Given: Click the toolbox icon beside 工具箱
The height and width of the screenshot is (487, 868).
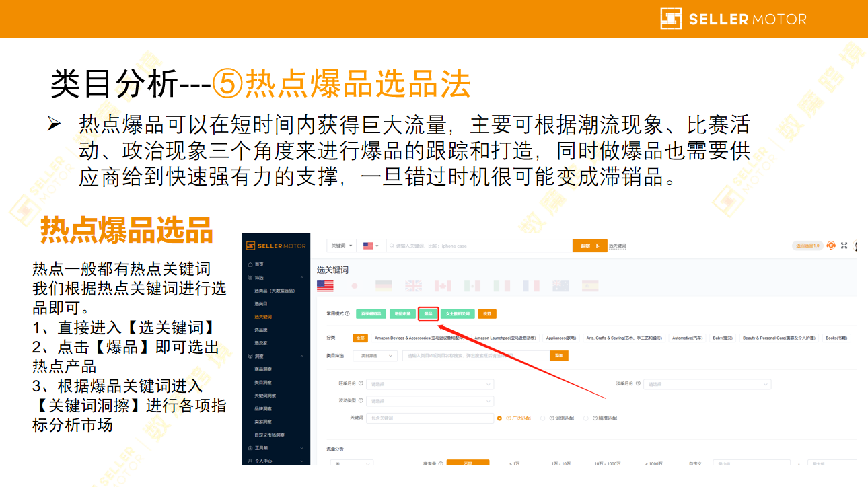Looking at the screenshot, I should tap(250, 447).
